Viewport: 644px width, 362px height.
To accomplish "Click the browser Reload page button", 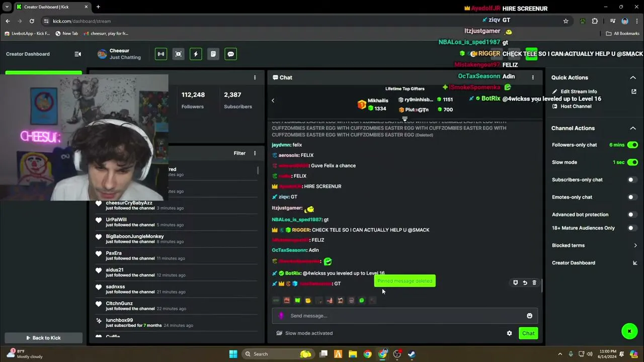I will coord(32,21).
